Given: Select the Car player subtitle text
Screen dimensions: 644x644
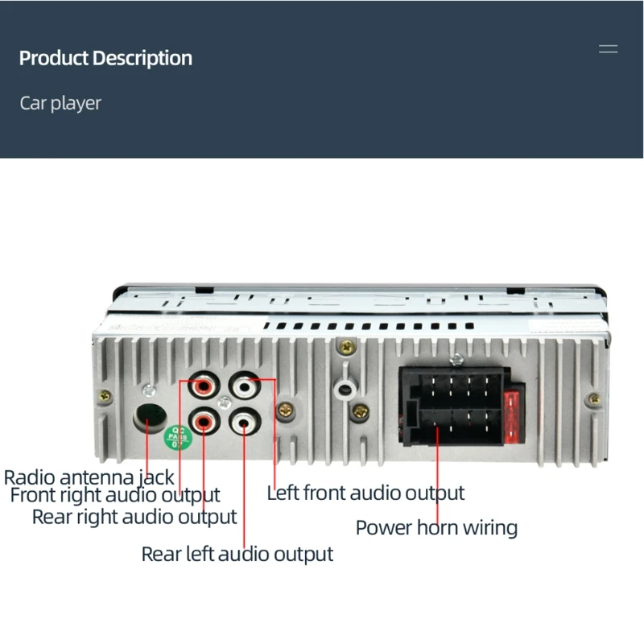Looking at the screenshot, I should (60, 103).
